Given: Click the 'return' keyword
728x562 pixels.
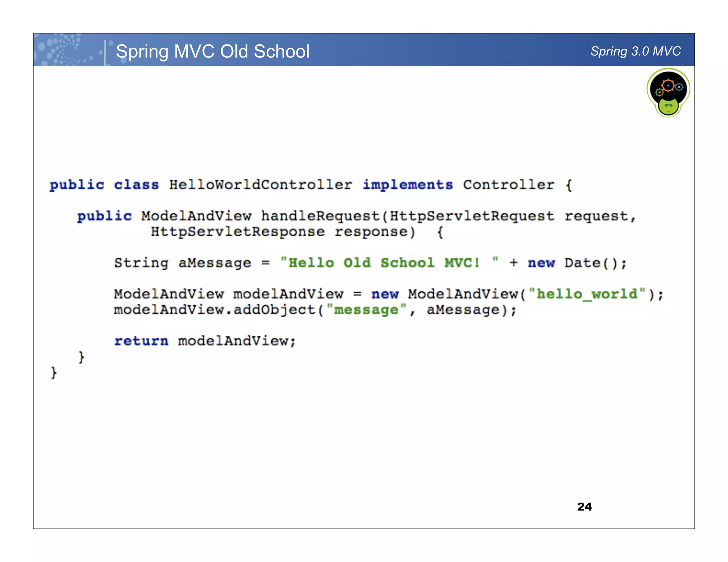Looking at the screenshot, I should tap(141, 341).
